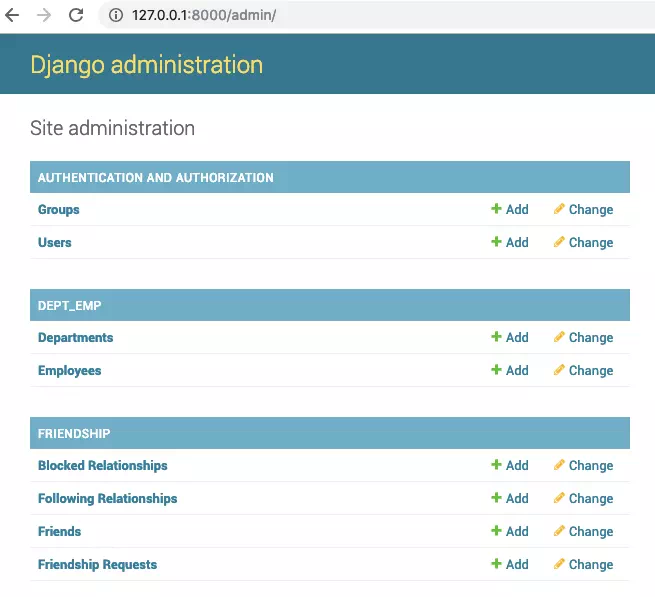Screen dimensions: 655x597
Task: Click Change link in Friendship Requests row
Action: coord(591,564)
